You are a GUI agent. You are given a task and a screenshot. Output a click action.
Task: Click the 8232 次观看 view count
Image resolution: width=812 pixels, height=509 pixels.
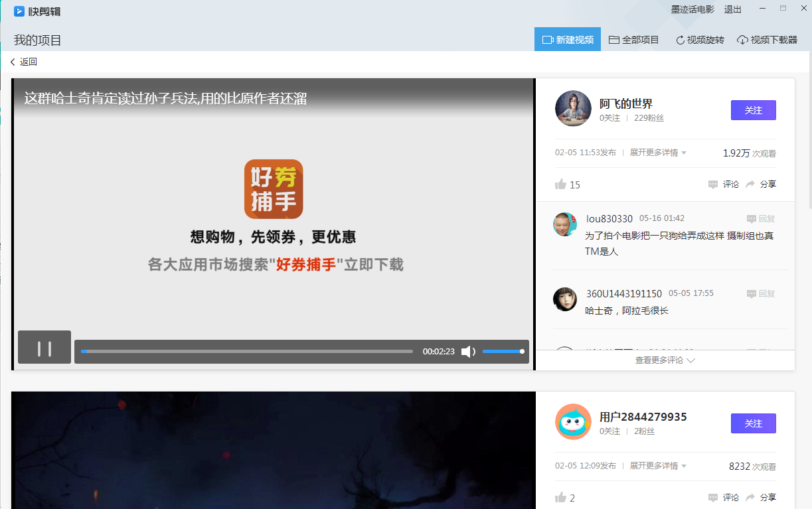(x=752, y=467)
